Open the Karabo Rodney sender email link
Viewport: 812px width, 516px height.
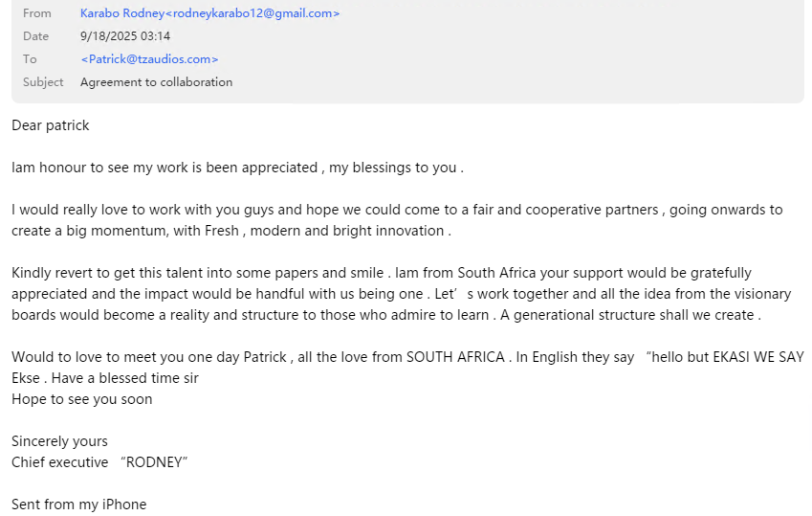pyautogui.click(x=209, y=13)
